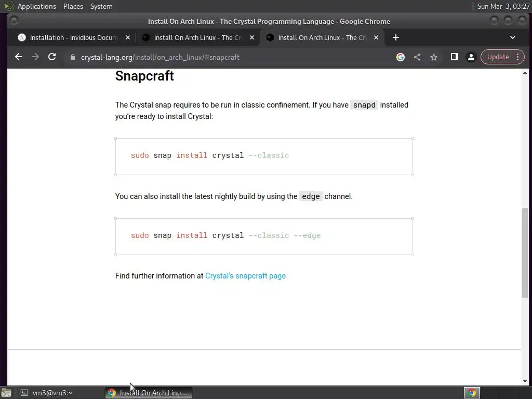Screen dimensions: 532x399
Task: Select the active Install On Arch Linux tab
Action: 322,37
